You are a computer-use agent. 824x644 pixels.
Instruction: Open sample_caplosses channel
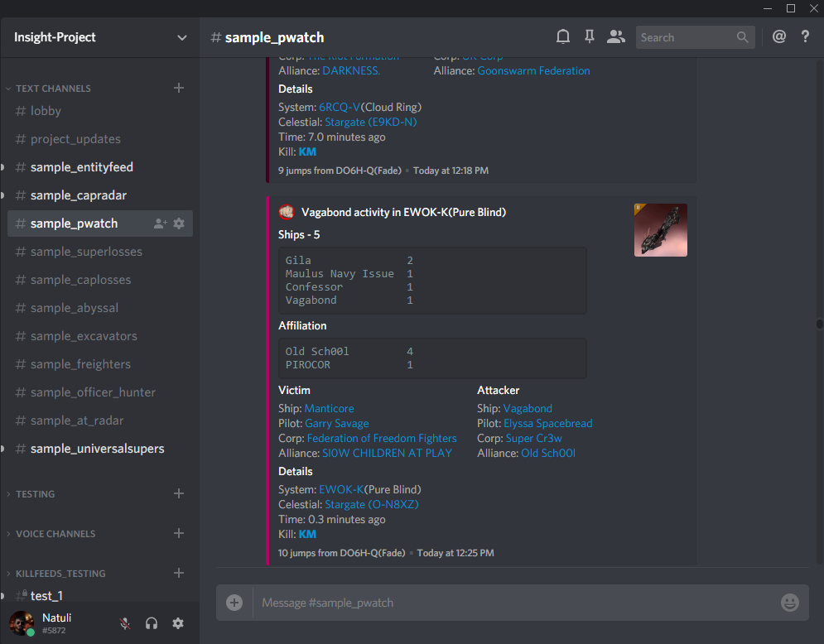tap(100, 280)
